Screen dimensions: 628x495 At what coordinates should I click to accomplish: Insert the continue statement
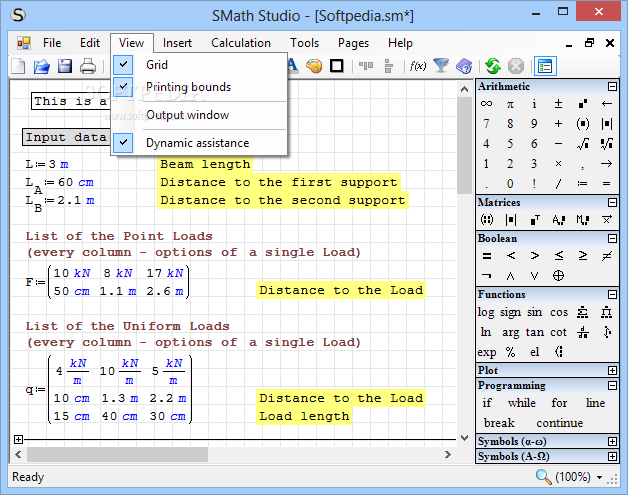click(560, 423)
